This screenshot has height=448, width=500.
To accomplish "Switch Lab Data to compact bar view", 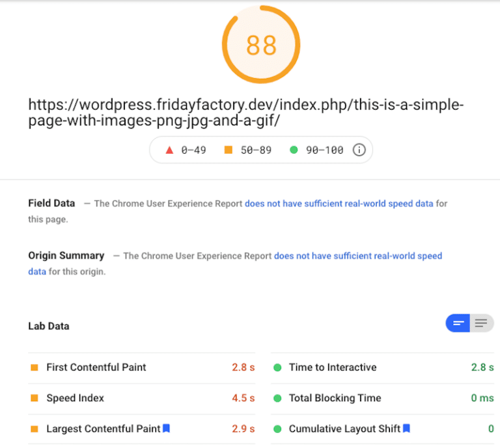I will point(458,323).
